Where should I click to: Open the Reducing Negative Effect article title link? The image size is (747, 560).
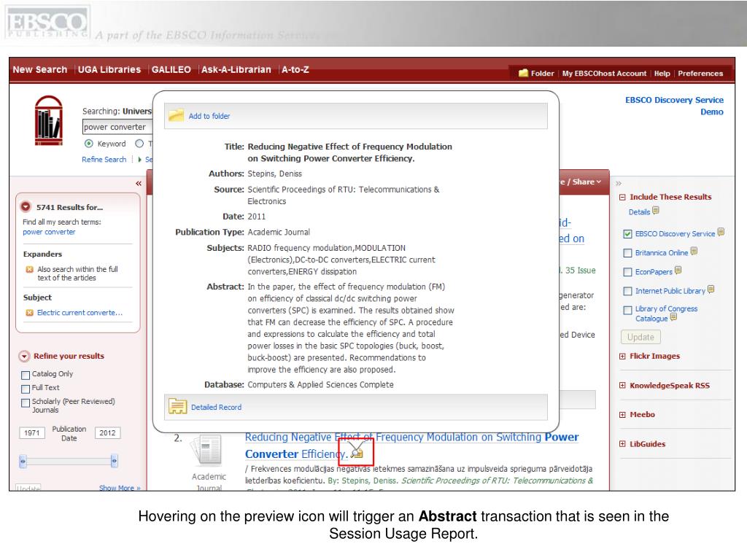point(411,446)
